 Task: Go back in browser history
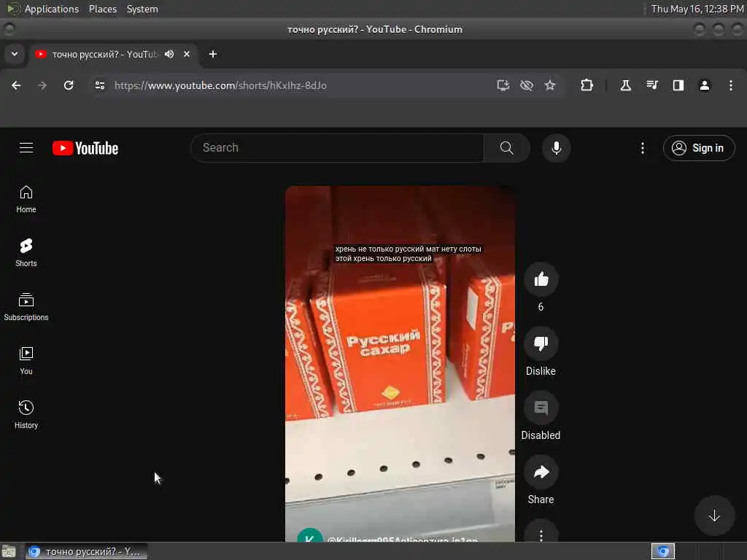pos(16,85)
